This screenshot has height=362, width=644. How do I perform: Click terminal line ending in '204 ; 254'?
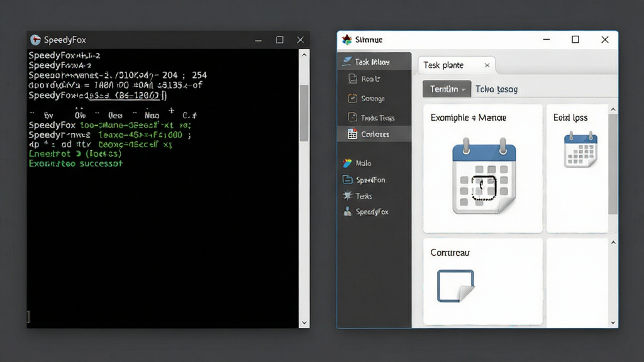click(x=118, y=75)
